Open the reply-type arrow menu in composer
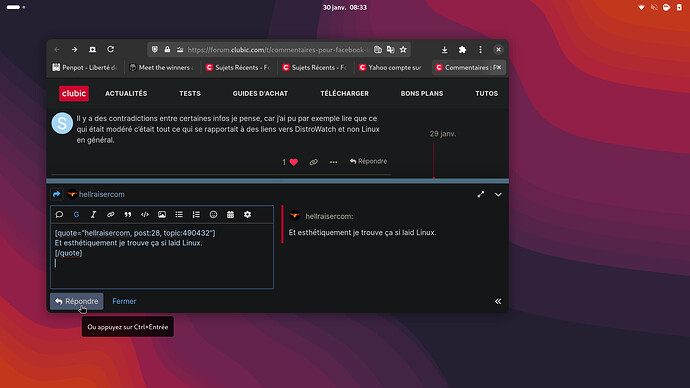Screen dimensions: 690x388 (57, 194)
